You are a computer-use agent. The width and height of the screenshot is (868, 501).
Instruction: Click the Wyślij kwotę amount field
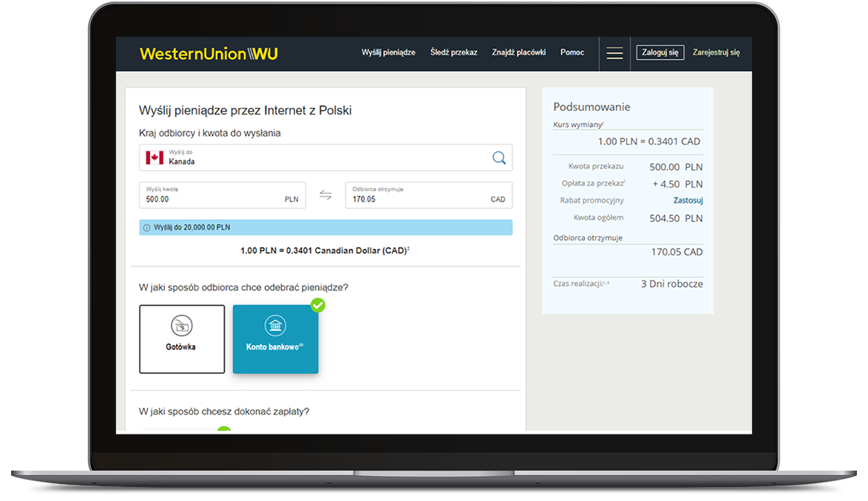(x=214, y=195)
